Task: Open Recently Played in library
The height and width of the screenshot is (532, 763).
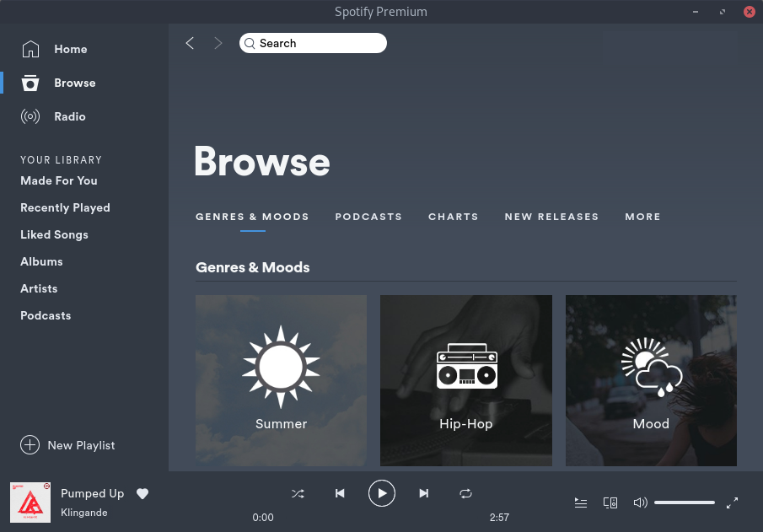Action: 65,208
